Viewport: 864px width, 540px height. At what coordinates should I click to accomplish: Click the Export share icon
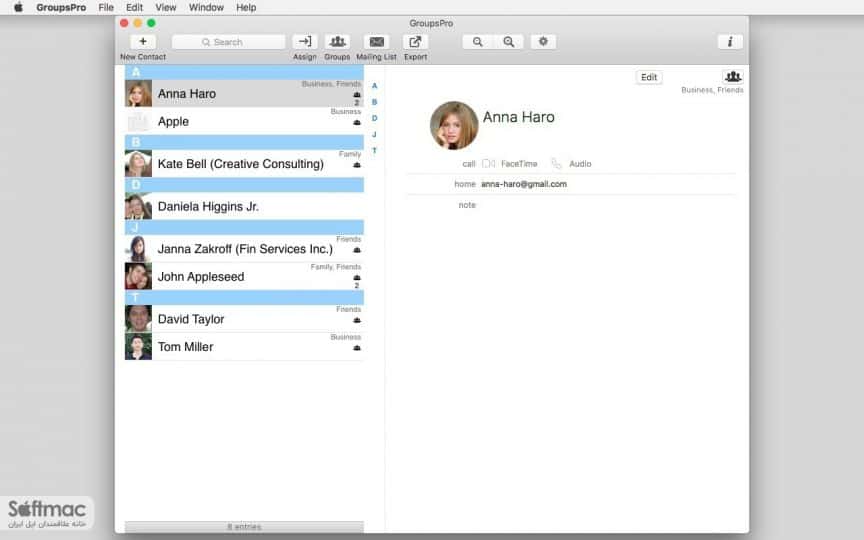pyautogui.click(x=415, y=42)
